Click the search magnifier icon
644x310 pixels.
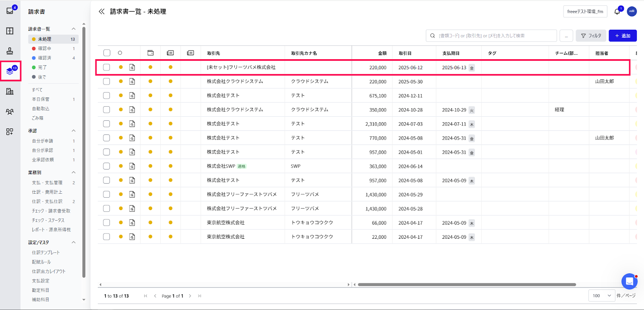click(x=433, y=36)
